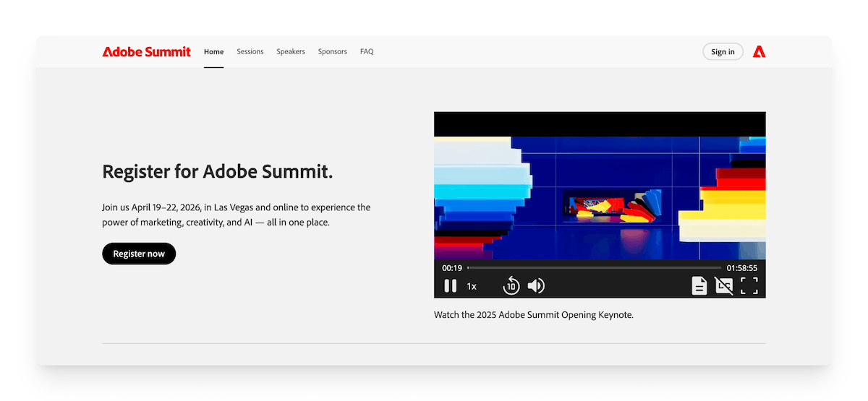The height and width of the screenshot is (401, 868).
Task: Rewind video ten seconds
Action: (x=511, y=286)
